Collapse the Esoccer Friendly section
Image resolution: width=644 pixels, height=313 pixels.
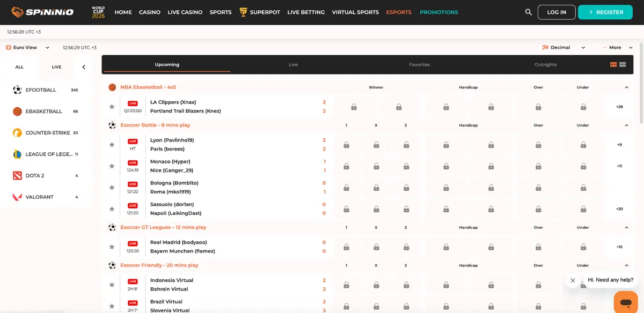pyautogui.click(x=626, y=266)
